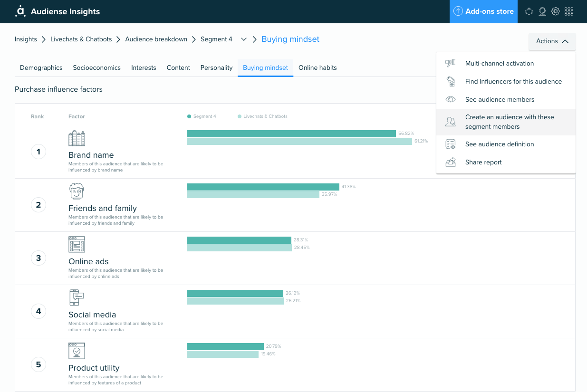
Task: Click the Social media phone icon
Action: pyautogui.click(x=77, y=298)
